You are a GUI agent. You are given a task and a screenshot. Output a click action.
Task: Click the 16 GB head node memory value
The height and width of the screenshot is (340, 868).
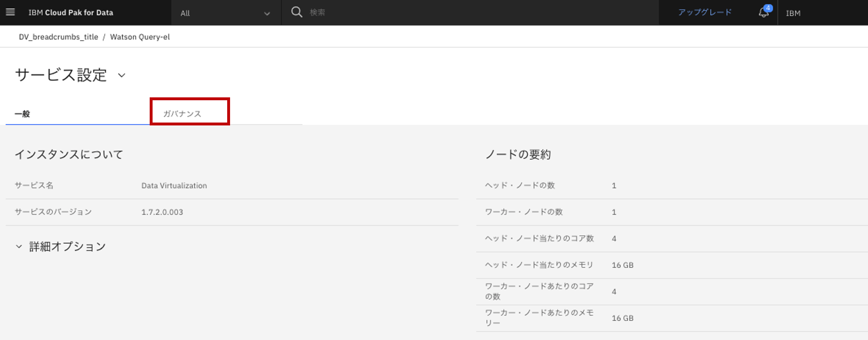(x=622, y=265)
